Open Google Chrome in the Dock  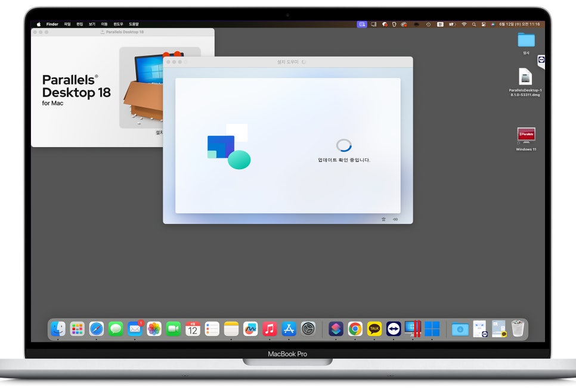point(355,329)
